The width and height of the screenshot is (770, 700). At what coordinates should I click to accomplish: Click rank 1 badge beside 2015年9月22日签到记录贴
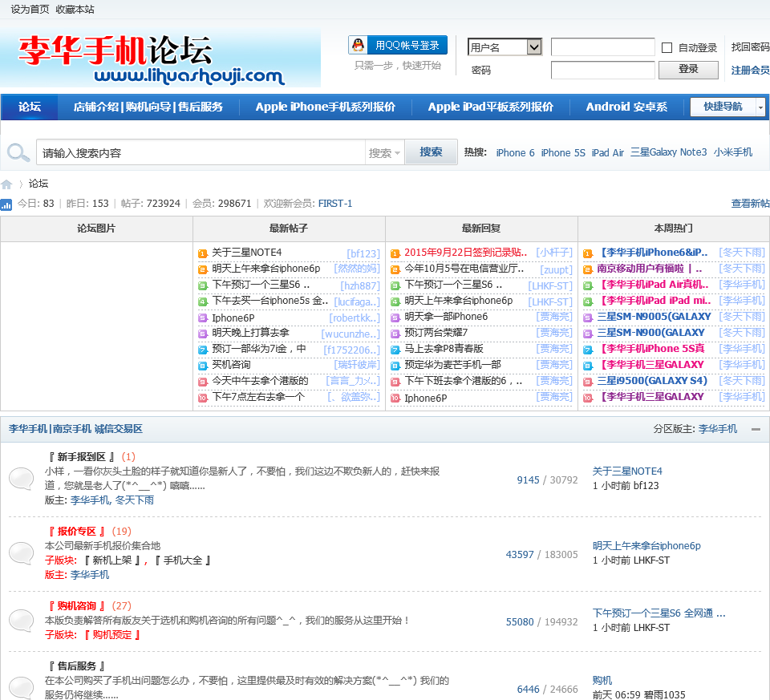(x=395, y=253)
